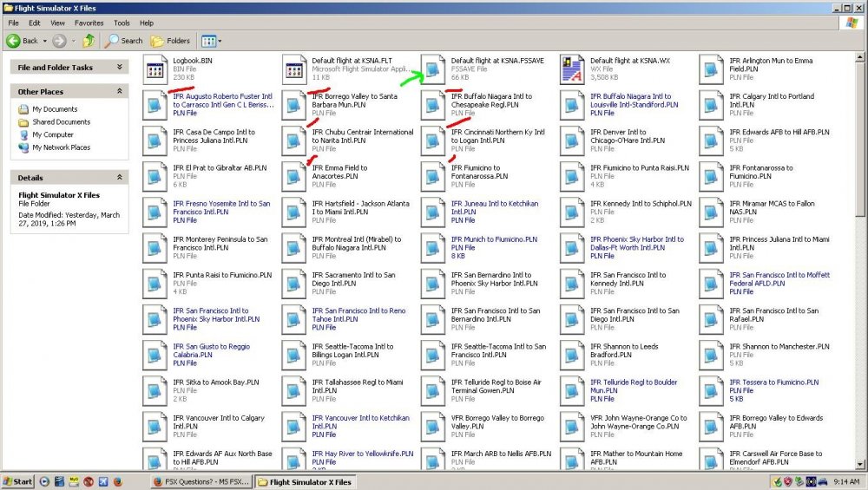Screen dimensions: 868x490
Task: Click the vertical scrollbar thumb
Action: 859,140
